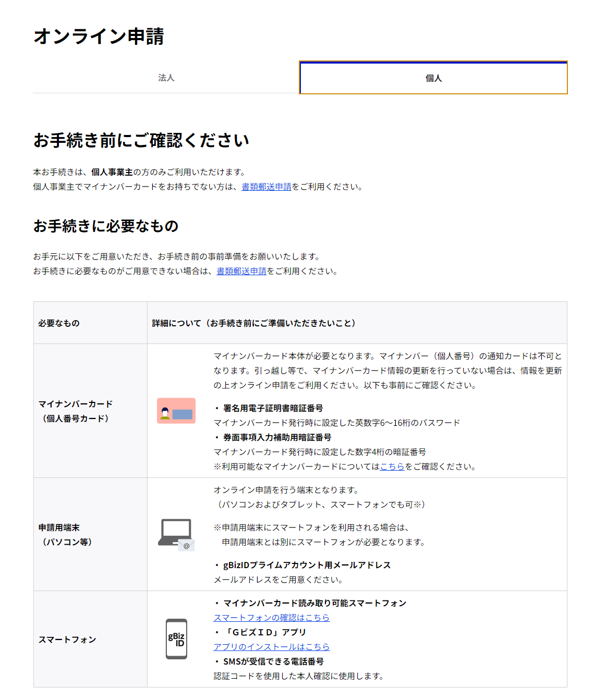Click the オンライン申請 page heading
Screen dimensions: 606x700
99,36
